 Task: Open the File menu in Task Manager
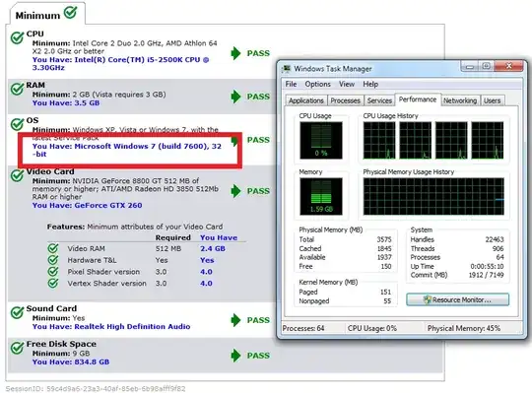coord(291,84)
